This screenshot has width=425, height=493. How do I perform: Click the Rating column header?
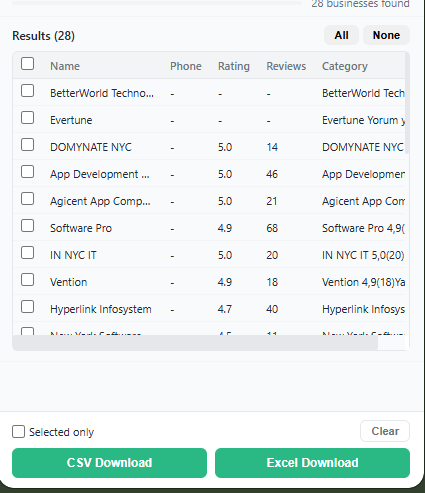click(x=234, y=66)
